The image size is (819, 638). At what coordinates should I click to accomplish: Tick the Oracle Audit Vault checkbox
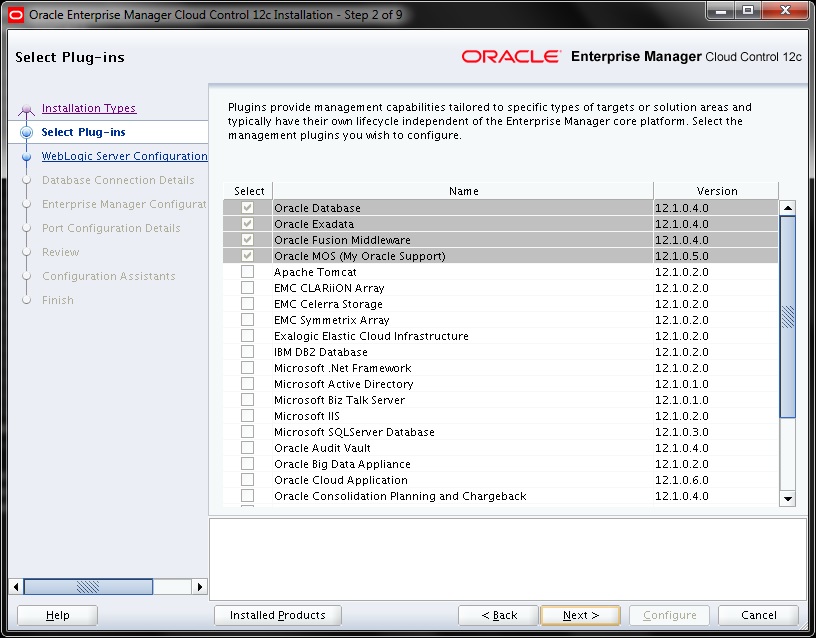pos(248,448)
